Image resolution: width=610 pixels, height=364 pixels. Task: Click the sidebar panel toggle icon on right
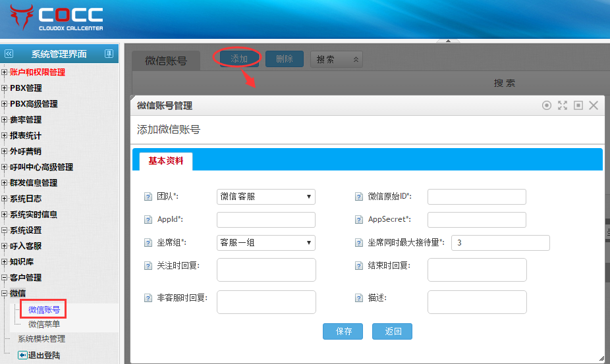109,54
